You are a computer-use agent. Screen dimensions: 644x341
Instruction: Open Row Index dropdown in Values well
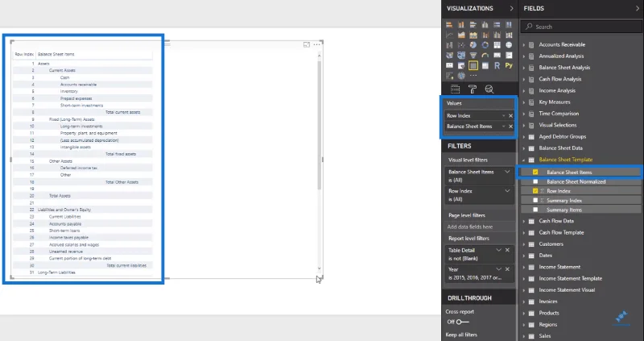[504, 116]
